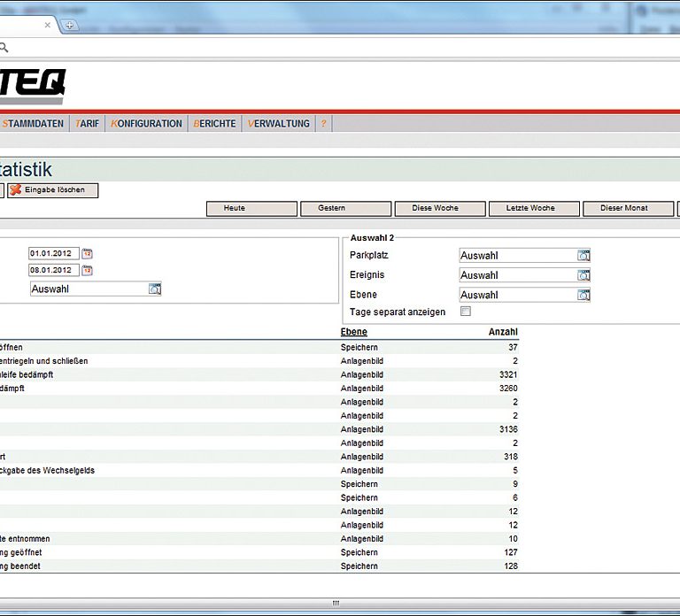Click the Ereignis label
Viewport: 680px width, 616px height.
(367, 275)
